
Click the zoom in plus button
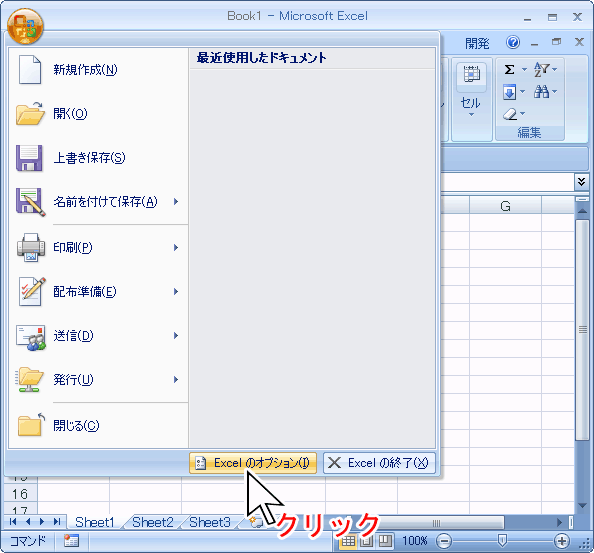pyautogui.click(x=562, y=541)
